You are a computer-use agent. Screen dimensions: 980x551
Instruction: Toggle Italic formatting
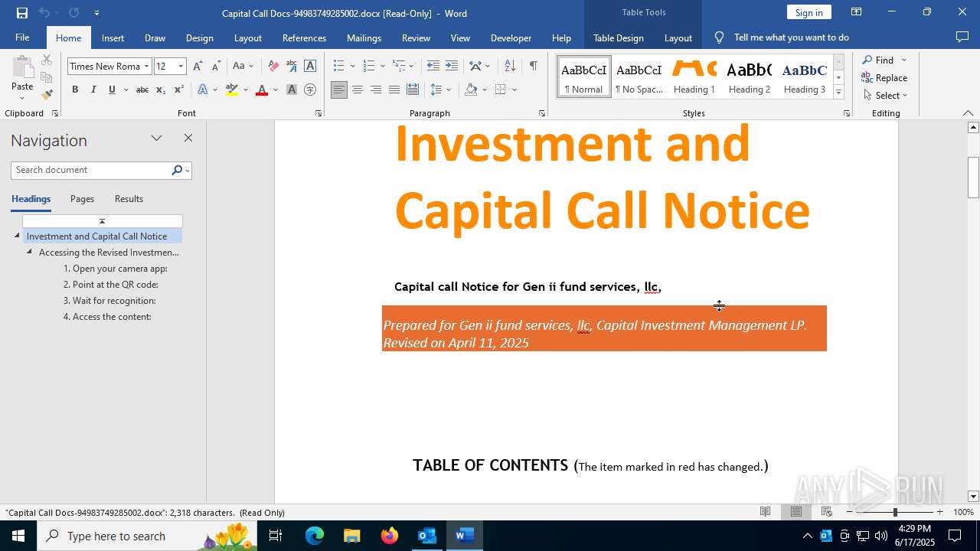click(93, 90)
